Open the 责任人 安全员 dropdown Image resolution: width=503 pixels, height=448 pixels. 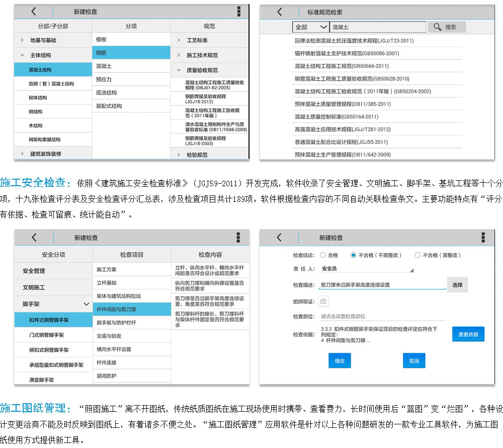[x=366, y=269]
